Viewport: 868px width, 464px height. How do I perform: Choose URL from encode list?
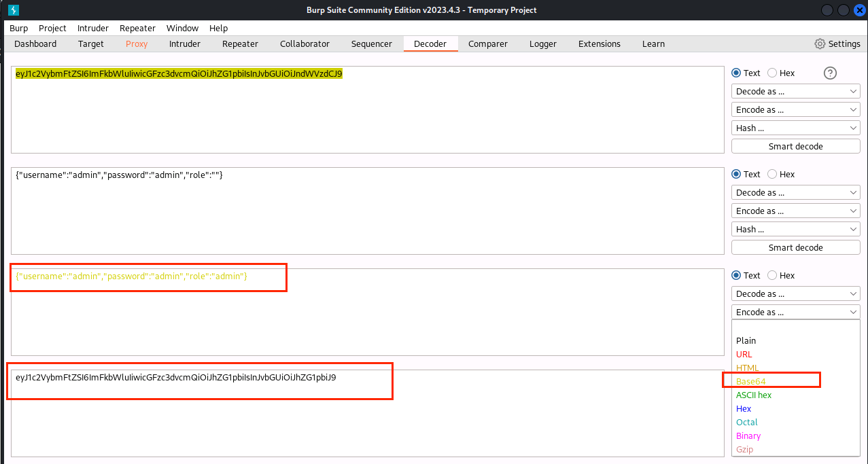pos(796,354)
